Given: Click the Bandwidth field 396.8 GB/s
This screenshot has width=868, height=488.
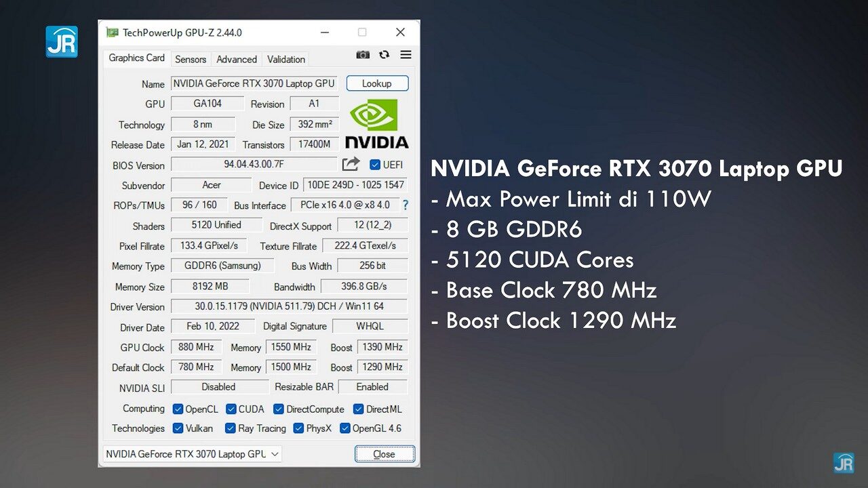Looking at the screenshot, I should tap(364, 286).
